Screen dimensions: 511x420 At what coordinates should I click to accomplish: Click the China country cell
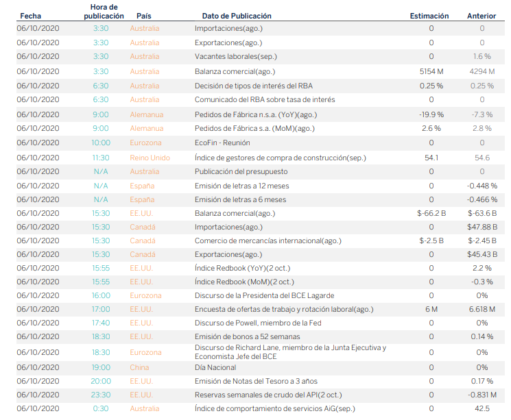click(x=139, y=367)
